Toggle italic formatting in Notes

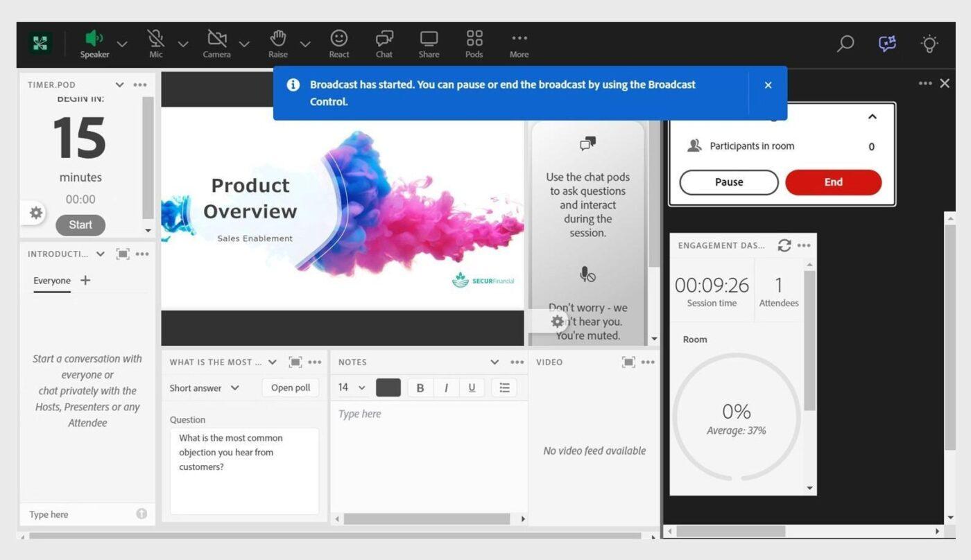[446, 387]
